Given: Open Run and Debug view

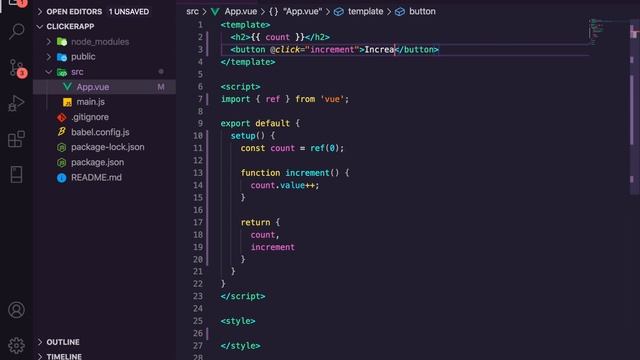Looking at the screenshot, I should click(x=16, y=103).
